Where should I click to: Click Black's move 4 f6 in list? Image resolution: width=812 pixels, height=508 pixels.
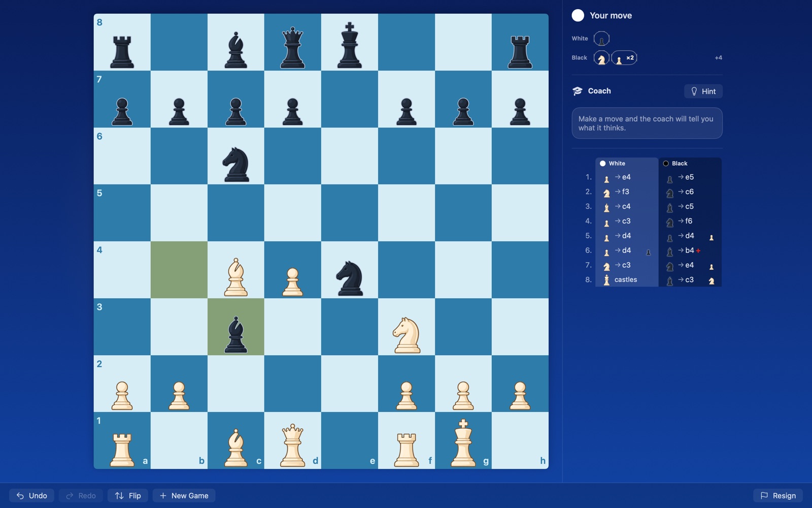click(x=690, y=221)
